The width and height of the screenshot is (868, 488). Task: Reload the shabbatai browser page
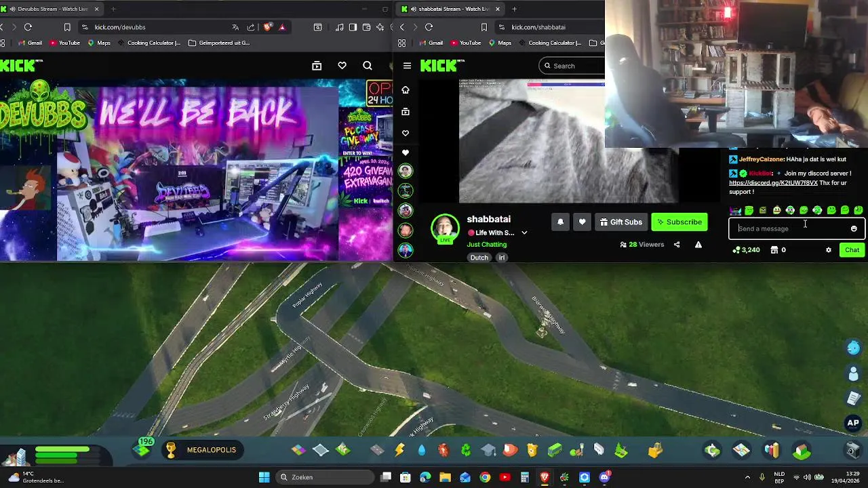[x=429, y=27]
